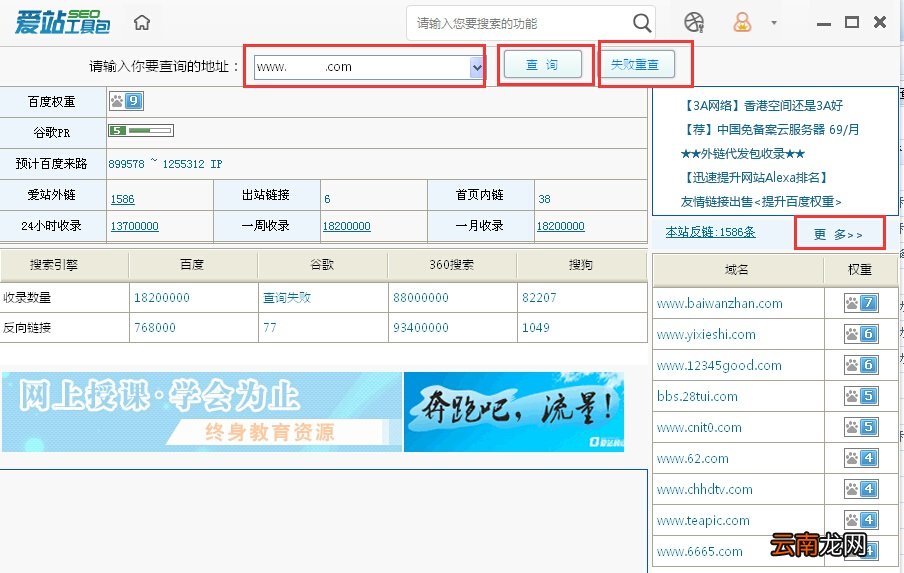Image resolution: width=904 pixels, height=573 pixels.
Task: Open www.yixieshi.com backlink entry
Action: [706, 334]
